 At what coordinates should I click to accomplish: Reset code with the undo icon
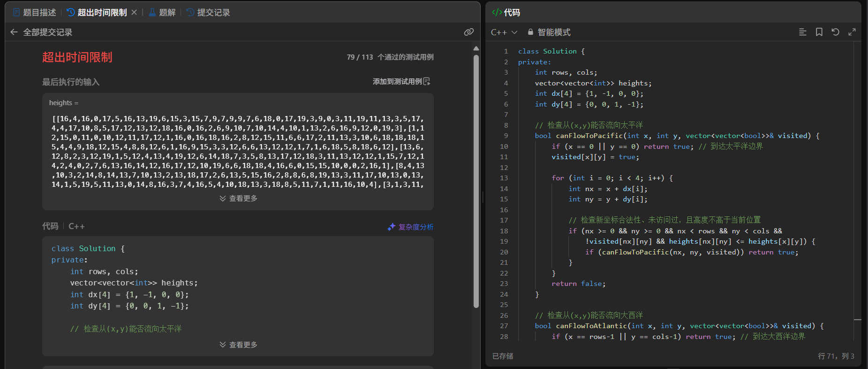pyautogui.click(x=835, y=32)
